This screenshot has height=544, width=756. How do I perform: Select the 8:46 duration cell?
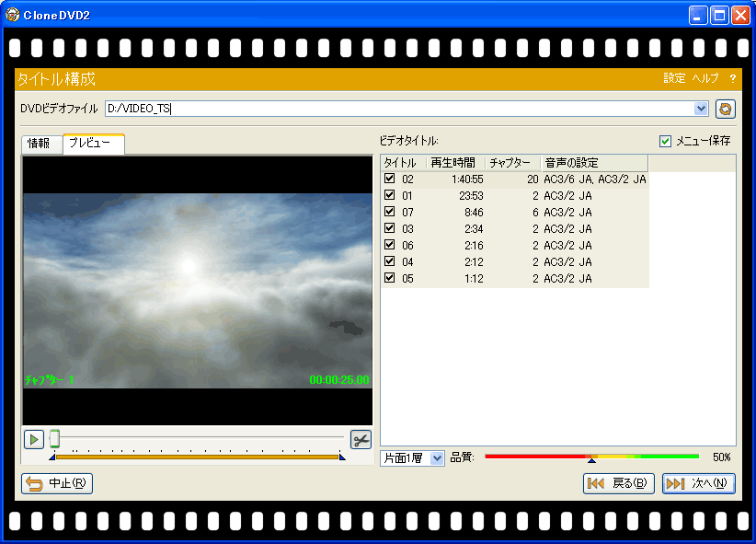click(474, 213)
